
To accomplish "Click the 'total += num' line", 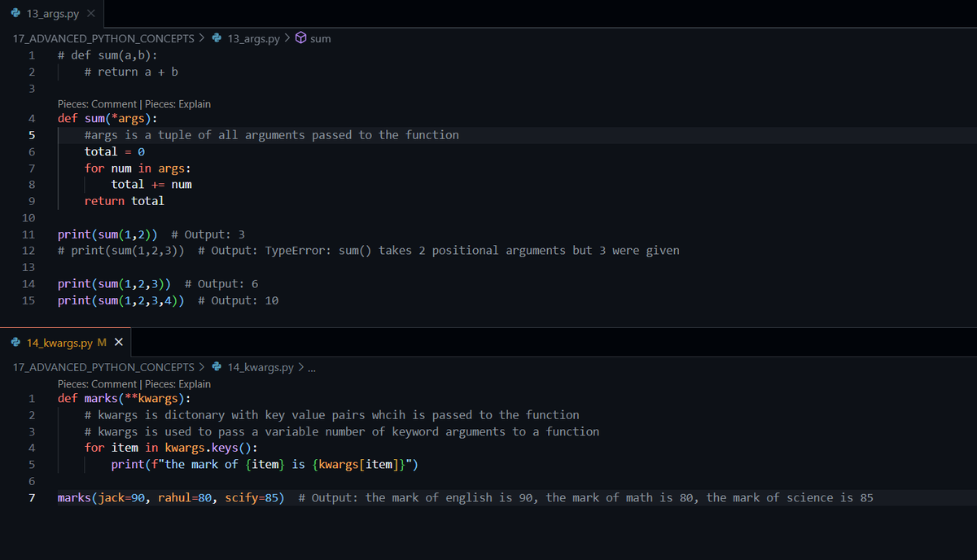I will pos(151,185).
